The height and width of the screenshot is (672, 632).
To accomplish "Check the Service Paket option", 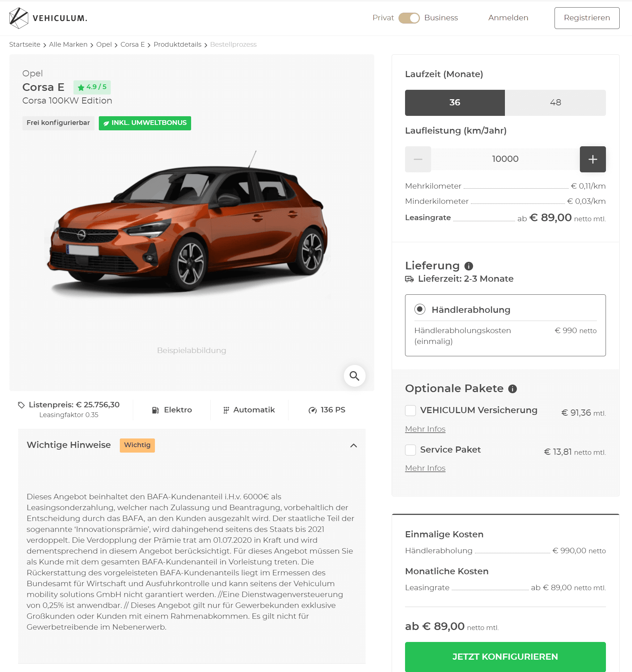I will [x=410, y=450].
